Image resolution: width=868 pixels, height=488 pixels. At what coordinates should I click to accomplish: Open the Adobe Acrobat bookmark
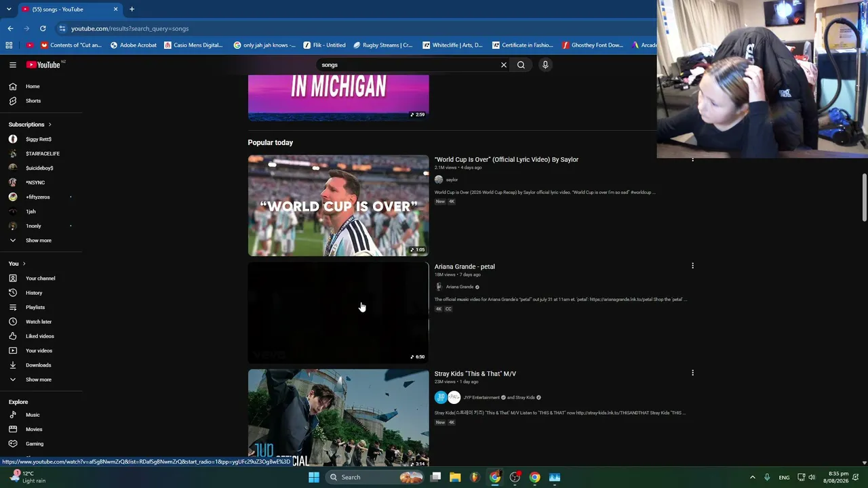pos(134,45)
